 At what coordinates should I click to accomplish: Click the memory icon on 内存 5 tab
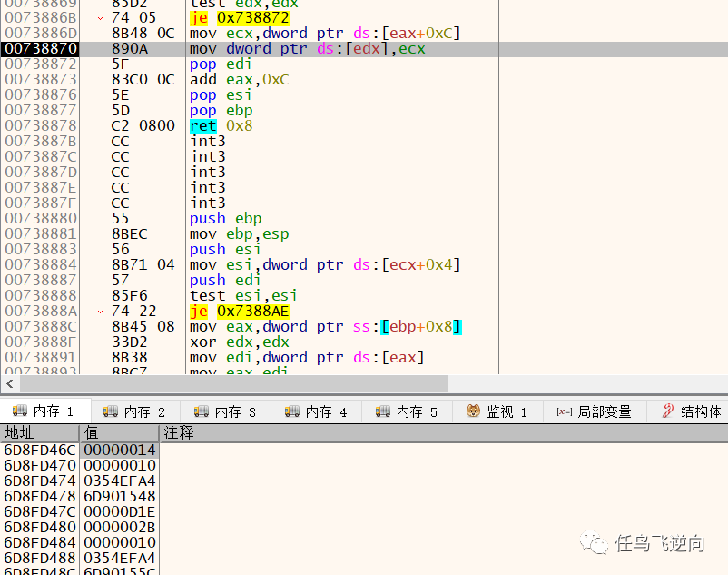382,411
